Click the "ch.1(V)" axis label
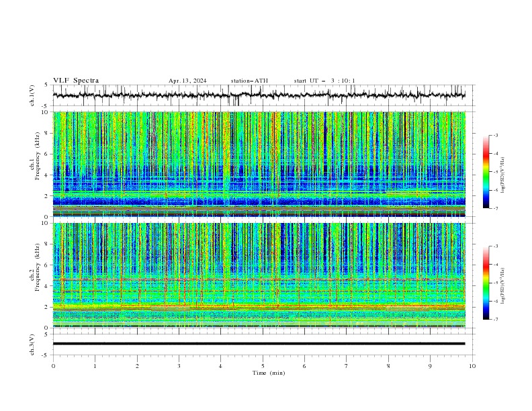Viewport: 532px width, 411px height. 32,95
